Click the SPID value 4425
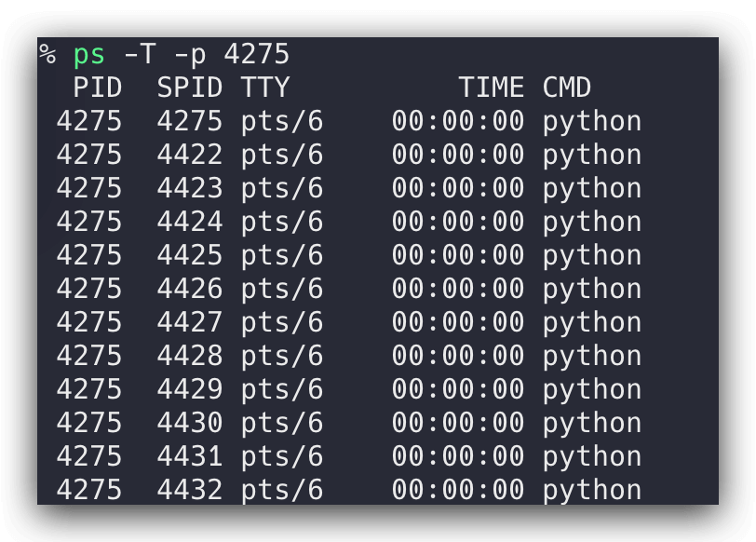The image size is (756, 542). 190,256
